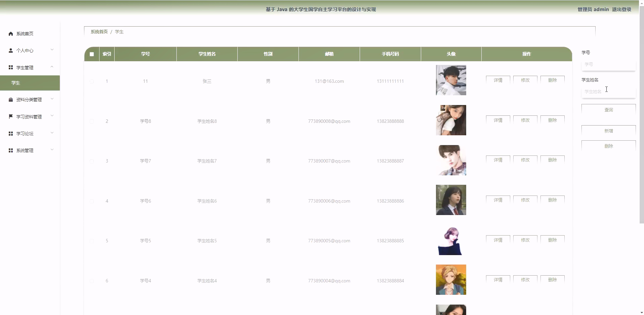This screenshot has height=315, width=644.
Task: Focus the 学号 search input field
Action: 608,64
